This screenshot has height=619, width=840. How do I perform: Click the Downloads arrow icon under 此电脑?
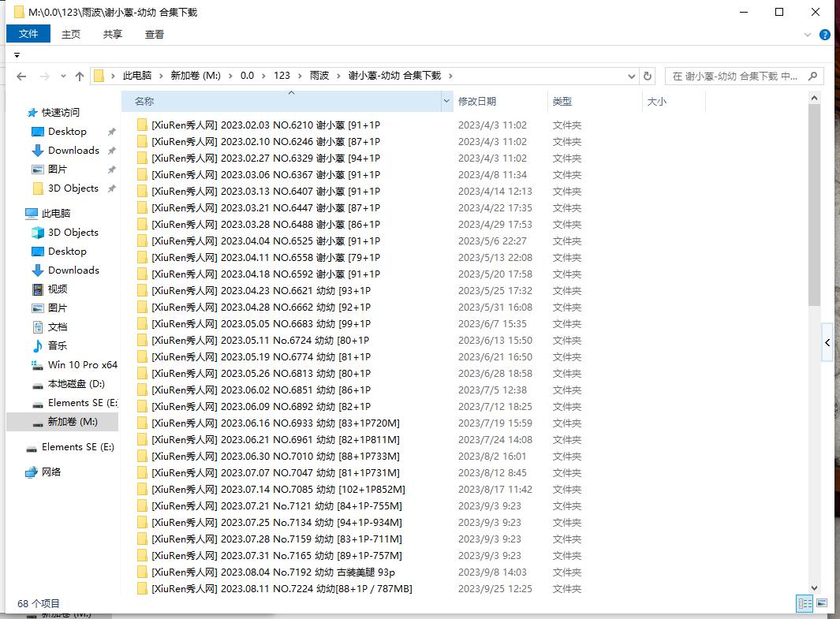38,270
